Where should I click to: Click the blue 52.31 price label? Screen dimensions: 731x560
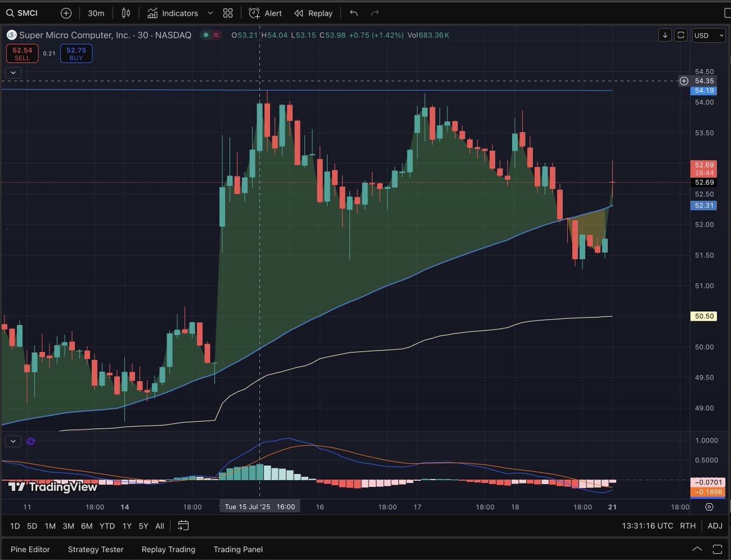pyautogui.click(x=704, y=206)
